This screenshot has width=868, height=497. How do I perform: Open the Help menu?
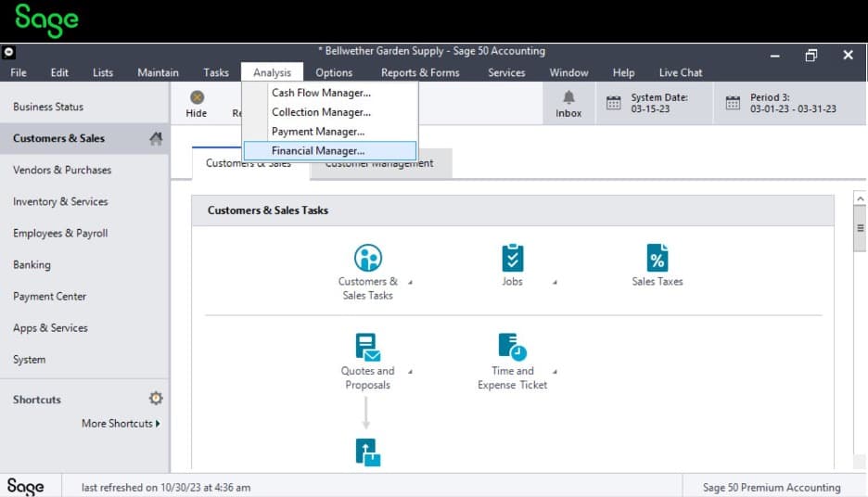point(623,72)
